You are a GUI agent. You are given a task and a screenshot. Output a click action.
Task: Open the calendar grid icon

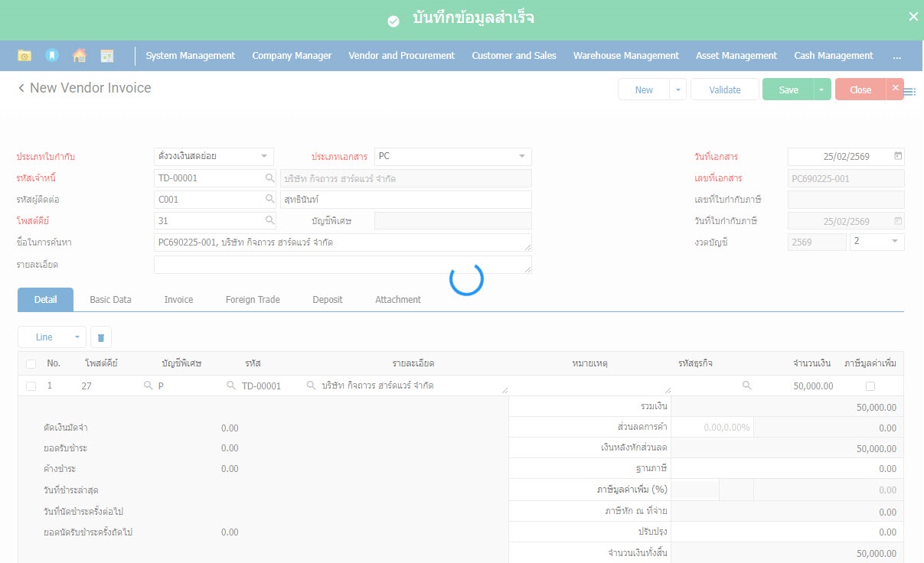coord(107,56)
